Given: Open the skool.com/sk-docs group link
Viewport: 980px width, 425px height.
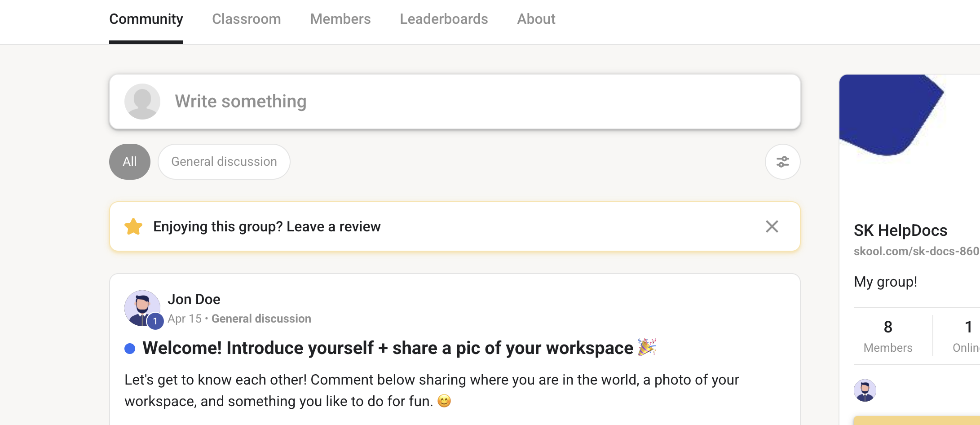Looking at the screenshot, I should click(x=916, y=251).
